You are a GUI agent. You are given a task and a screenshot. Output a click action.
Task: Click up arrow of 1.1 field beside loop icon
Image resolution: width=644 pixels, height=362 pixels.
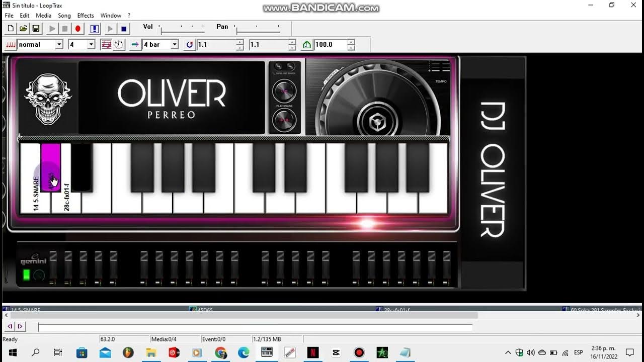(x=240, y=42)
